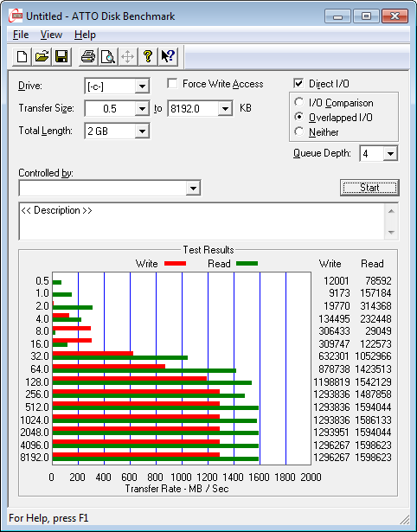Click the 314368 read result value

click(x=375, y=305)
